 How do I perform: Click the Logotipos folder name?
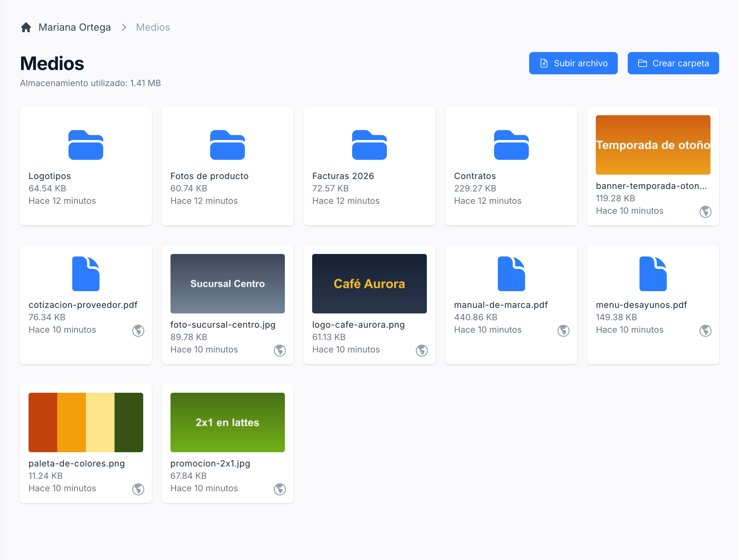tap(50, 176)
